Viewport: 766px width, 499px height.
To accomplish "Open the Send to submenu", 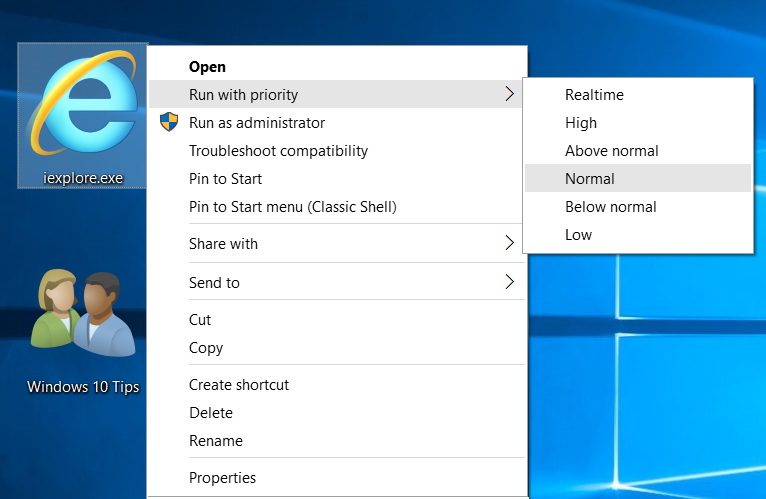I will (x=337, y=282).
